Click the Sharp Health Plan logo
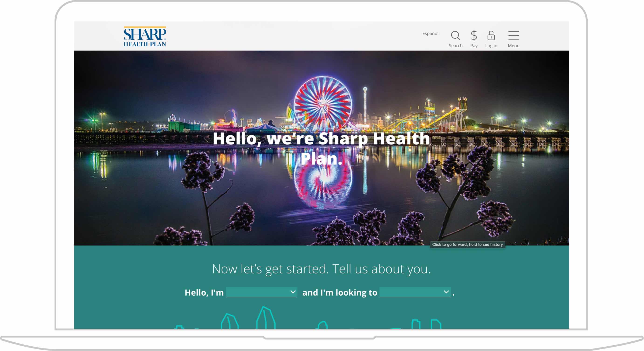 tap(145, 37)
